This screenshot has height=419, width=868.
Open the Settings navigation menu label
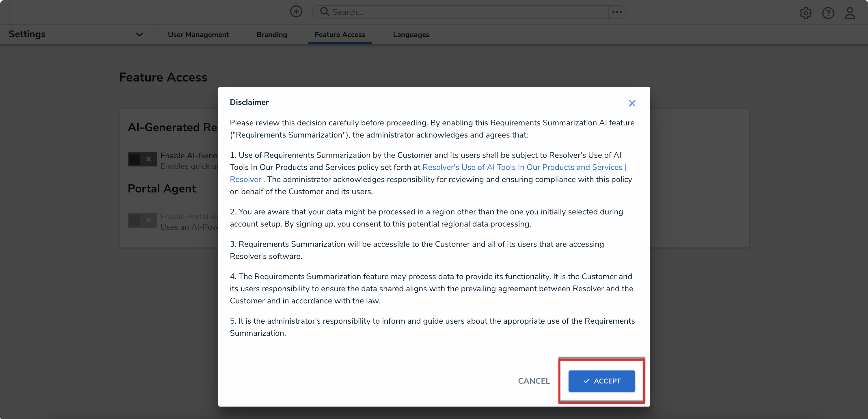click(27, 34)
